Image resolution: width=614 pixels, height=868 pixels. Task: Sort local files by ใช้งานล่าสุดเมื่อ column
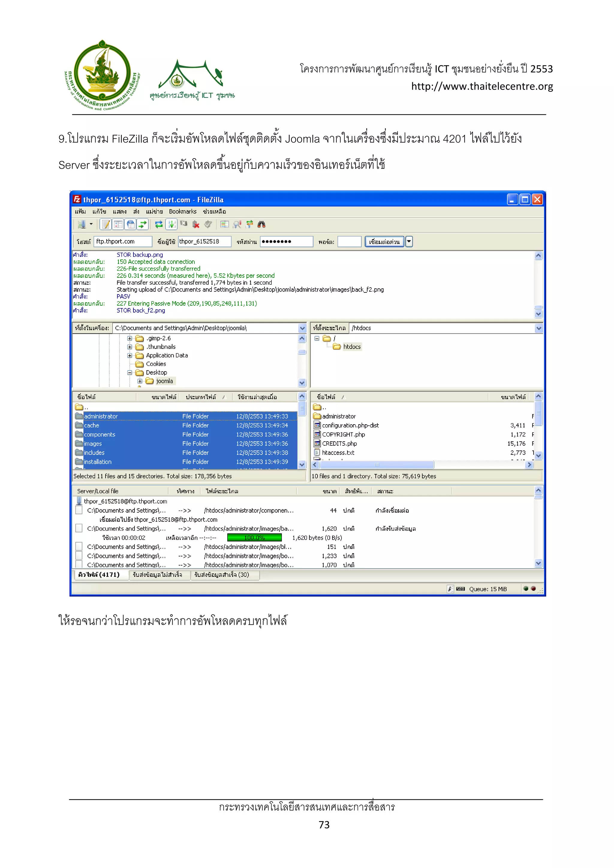[264, 397]
